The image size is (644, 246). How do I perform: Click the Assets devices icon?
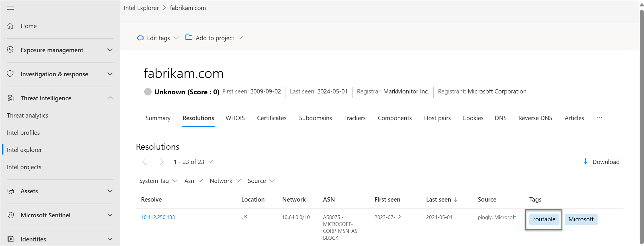(10, 191)
